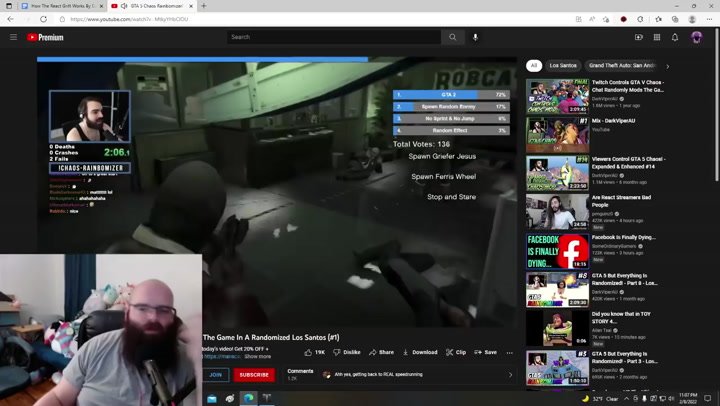Image resolution: width=720 pixels, height=406 pixels.
Task: Go back using browser back arrow
Action: pyautogui.click(x=11, y=19)
